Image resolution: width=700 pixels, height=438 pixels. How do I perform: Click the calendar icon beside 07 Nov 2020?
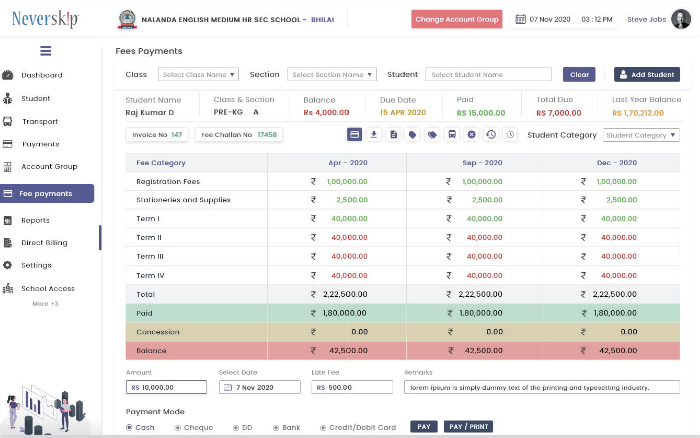click(x=521, y=19)
